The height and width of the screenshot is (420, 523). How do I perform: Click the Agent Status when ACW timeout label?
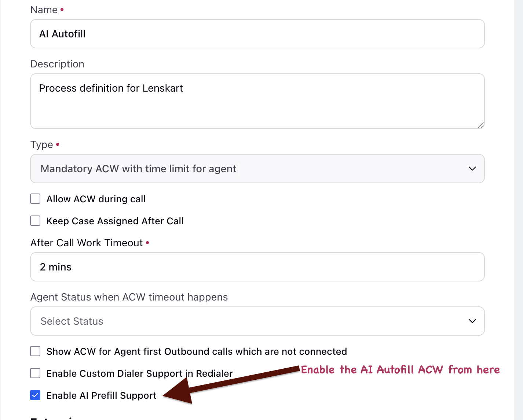click(129, 297)
